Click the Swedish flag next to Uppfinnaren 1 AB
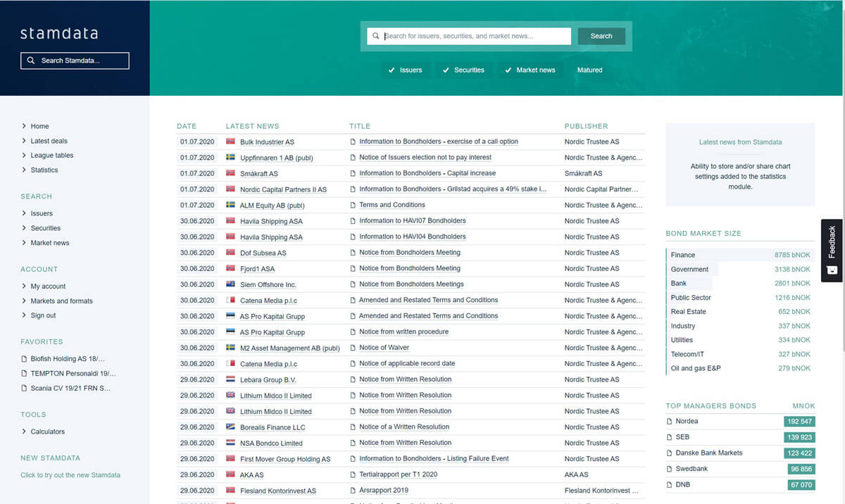Image resolution: width=845 pixels, height=504 pixels. pyautogui.click(x=230, y=157)
